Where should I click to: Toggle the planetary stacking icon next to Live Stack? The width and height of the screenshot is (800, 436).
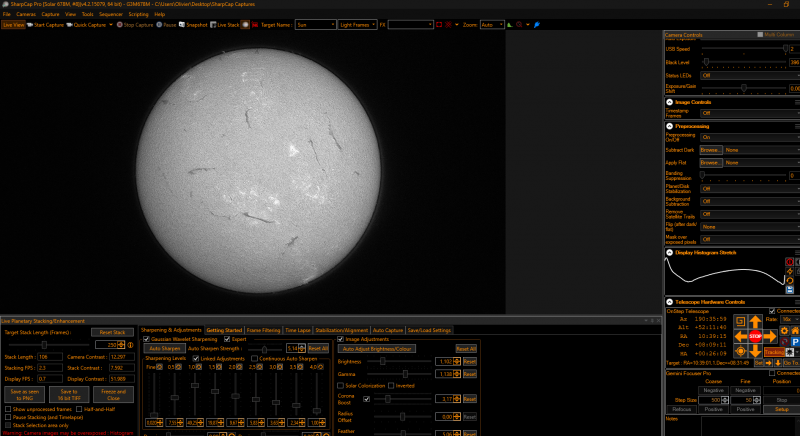click(245, 24)
